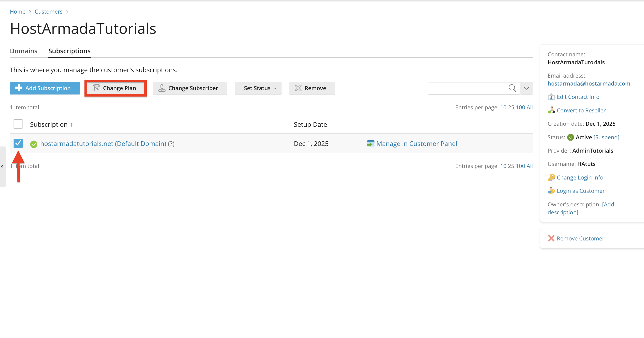Select the Subscriptions tab

(69, 51)
